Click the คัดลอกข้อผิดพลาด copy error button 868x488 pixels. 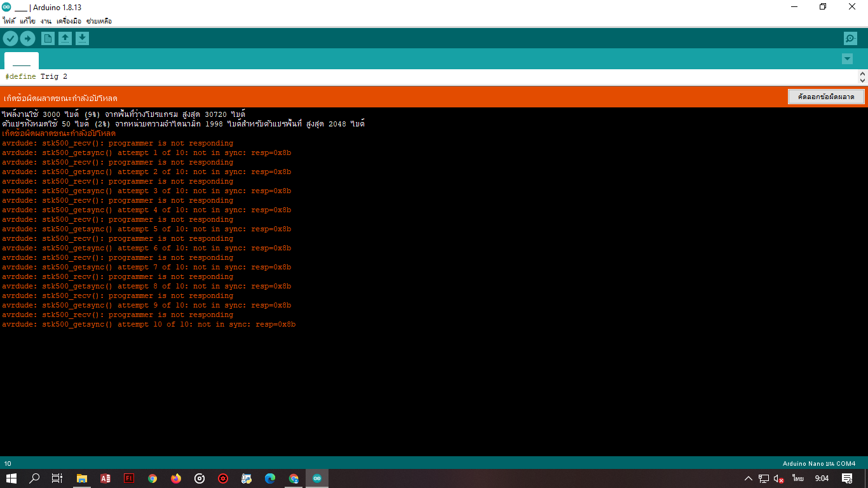click(826, 97)
